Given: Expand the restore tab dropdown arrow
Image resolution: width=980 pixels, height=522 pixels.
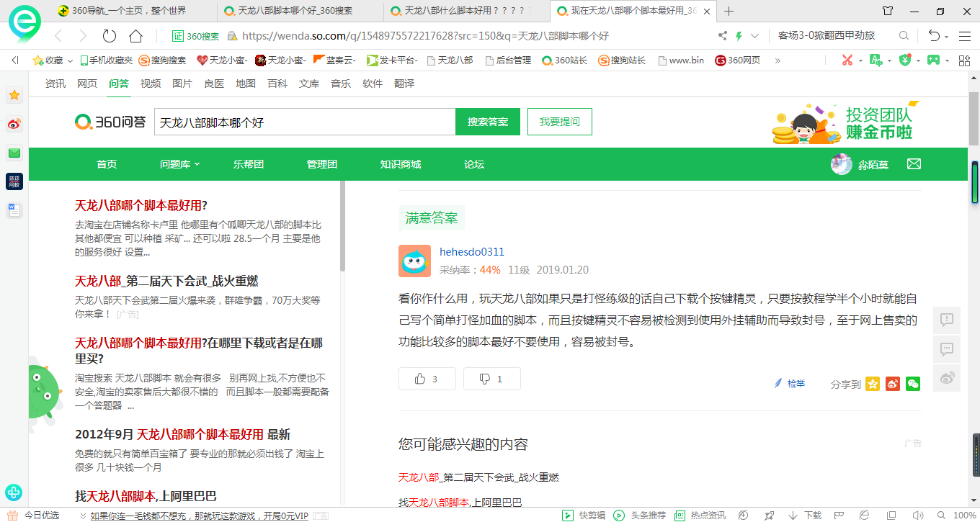Looking at the screenshot, I should point(947,36).
